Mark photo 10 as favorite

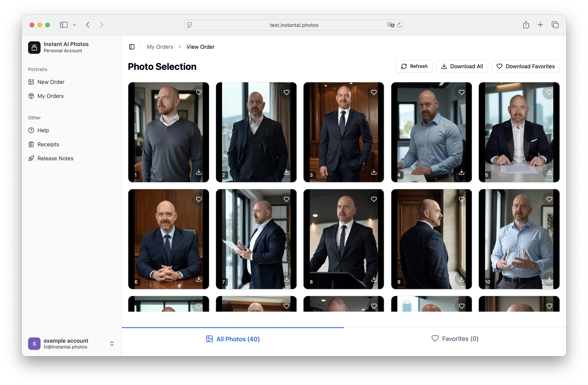coord(549,199)
